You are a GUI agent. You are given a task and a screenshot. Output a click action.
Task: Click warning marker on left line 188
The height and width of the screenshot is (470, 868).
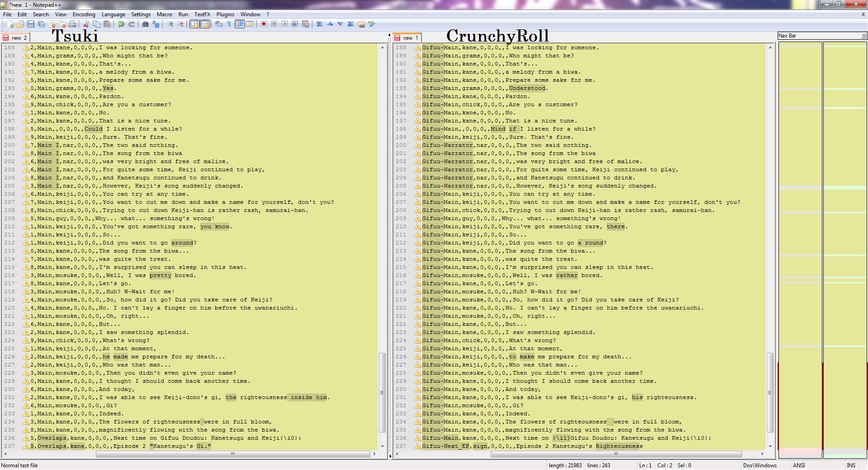(x=26, y=48)
